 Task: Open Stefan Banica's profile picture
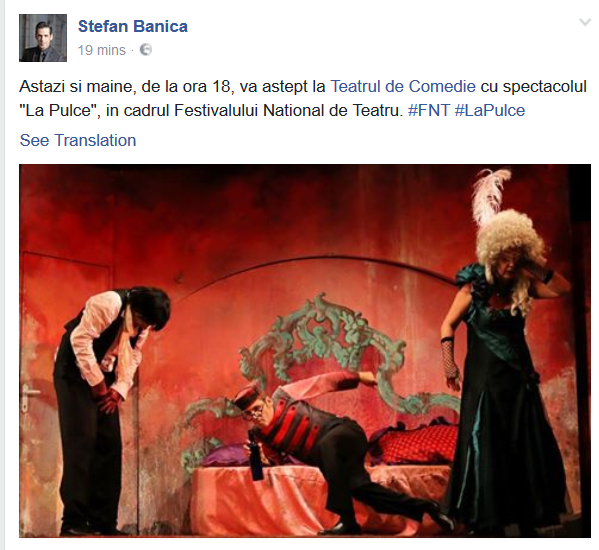tap(43, 38)
